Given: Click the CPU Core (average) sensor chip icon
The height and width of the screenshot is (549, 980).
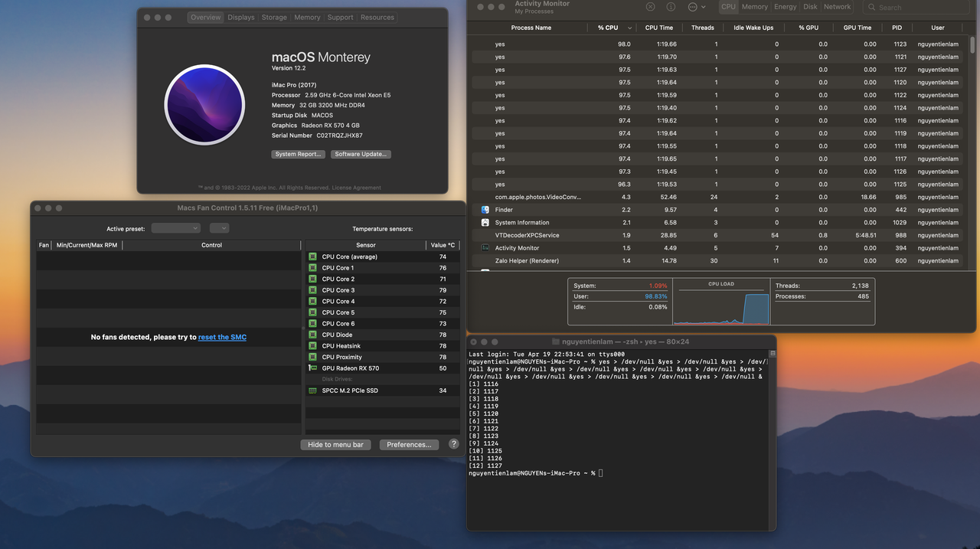Looking at the screenshot, I should (312, 257).
